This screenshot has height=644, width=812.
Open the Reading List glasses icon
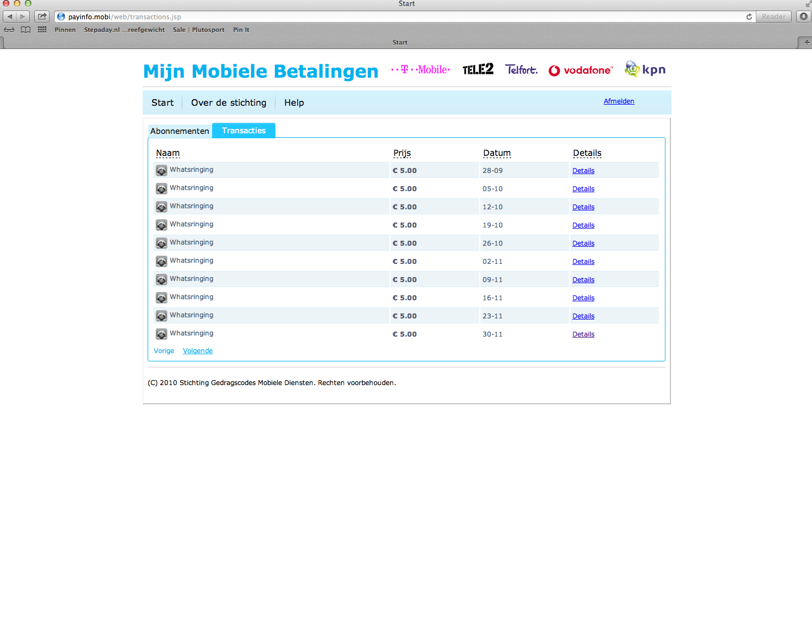click(x=9, y=30)
